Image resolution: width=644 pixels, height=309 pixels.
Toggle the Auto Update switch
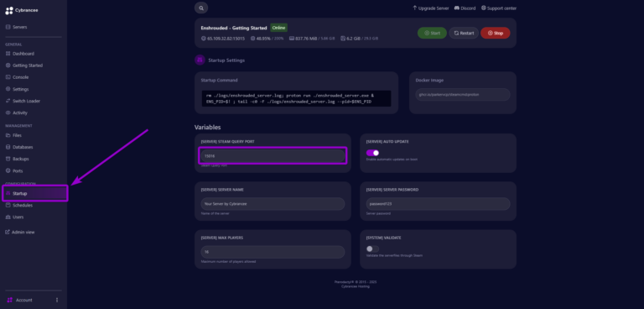372,153
